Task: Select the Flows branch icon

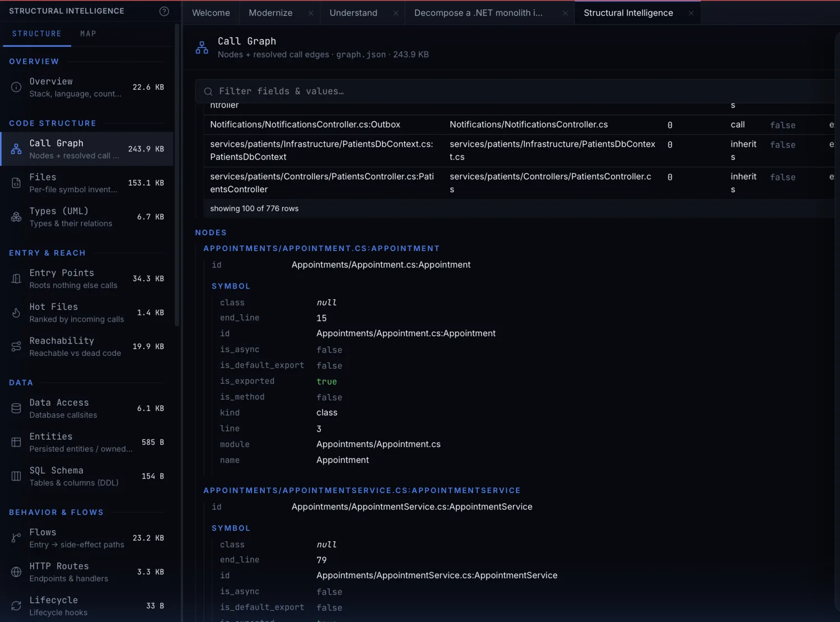Action: pos(16,538)
